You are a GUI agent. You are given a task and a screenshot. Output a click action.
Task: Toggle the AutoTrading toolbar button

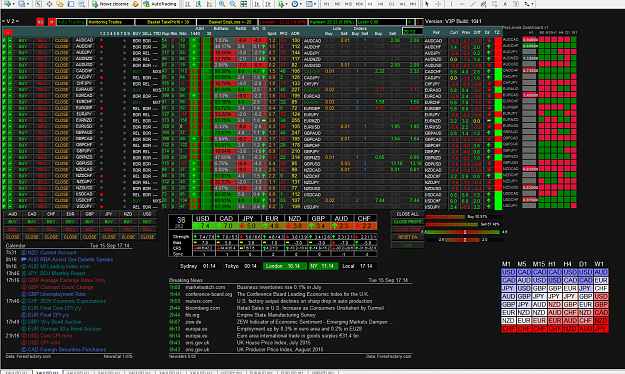pos(159,4)
